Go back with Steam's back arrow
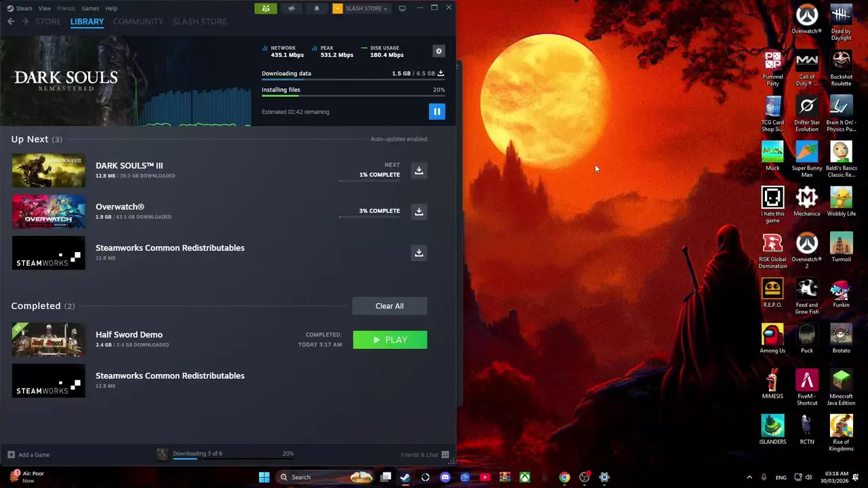The height and width of the screenshot is (488, 868). tap(11, 22)
